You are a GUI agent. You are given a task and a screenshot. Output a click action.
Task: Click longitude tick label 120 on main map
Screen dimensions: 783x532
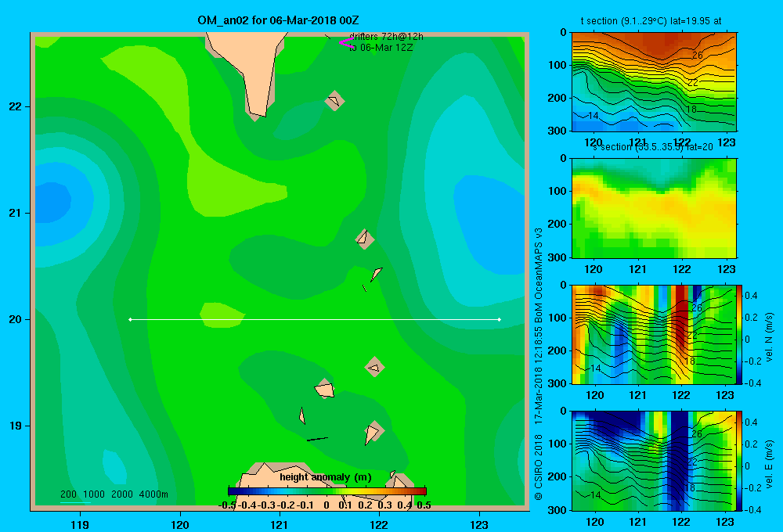click(x=180, y=524)
